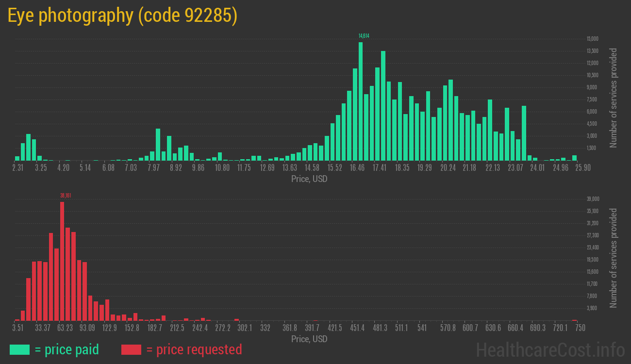Click the Eye photography chart title
This screenshot has width=631, height=364.
click(x=122, y=16)
